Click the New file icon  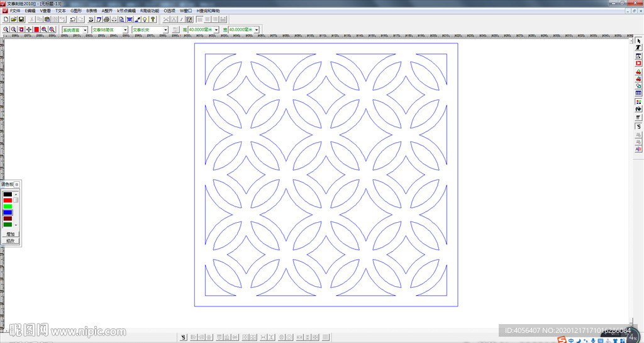point(6,20)
